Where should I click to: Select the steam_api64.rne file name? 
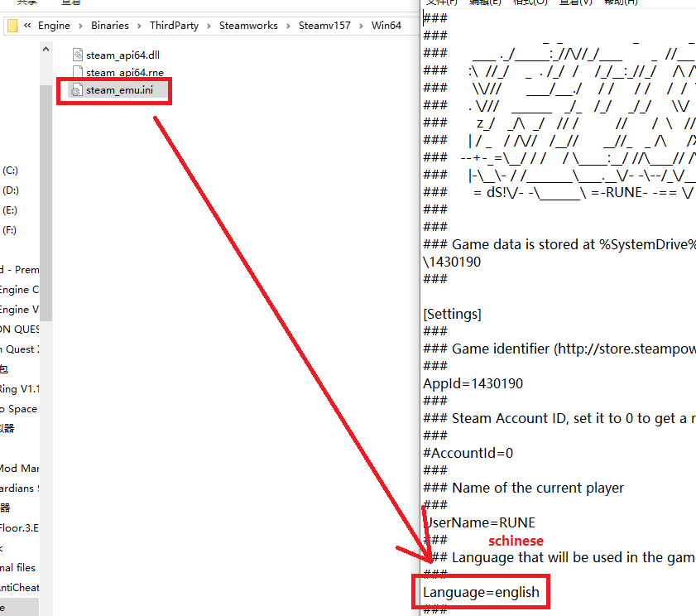[125, 72]
